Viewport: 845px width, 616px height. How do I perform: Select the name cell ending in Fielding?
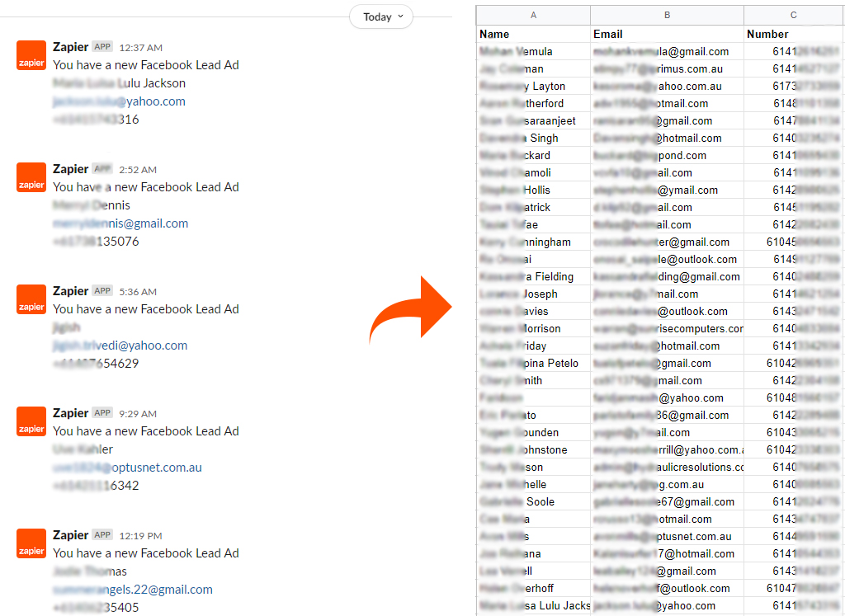click(x=534, y=277)
